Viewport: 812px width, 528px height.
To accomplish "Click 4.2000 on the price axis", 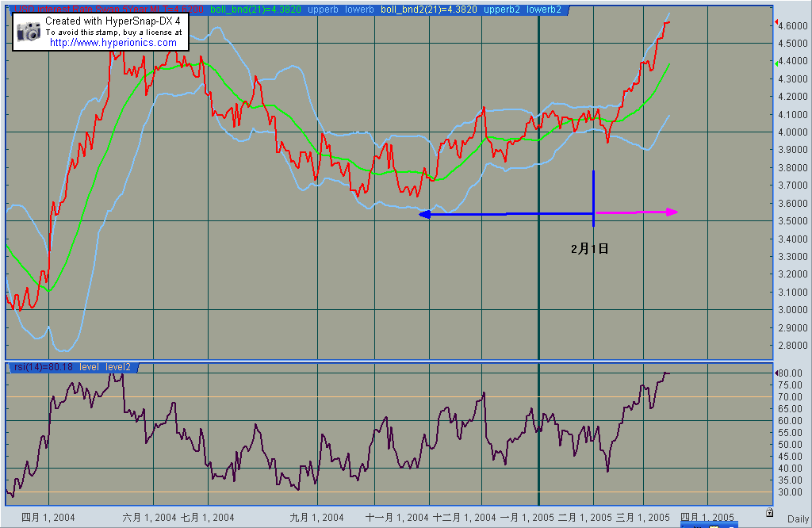I will click(793, 96).
